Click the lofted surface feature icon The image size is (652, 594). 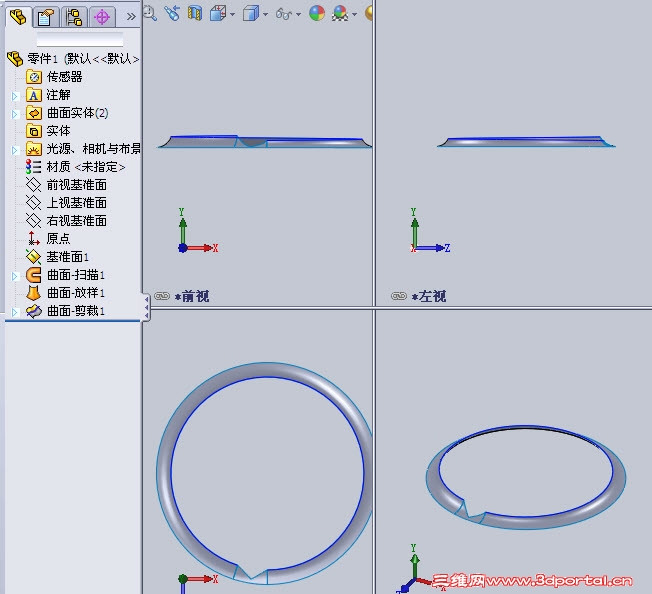(x=33, y=293)
